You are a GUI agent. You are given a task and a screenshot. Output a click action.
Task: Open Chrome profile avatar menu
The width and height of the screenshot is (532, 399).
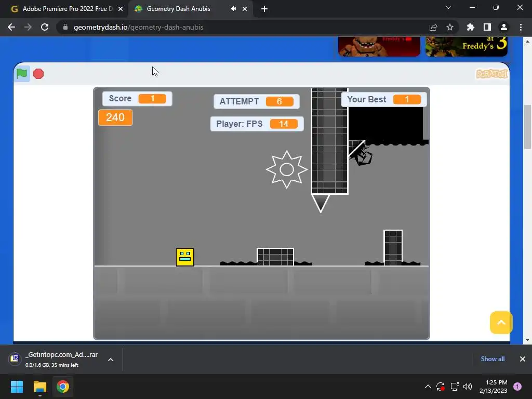[504, 27]
